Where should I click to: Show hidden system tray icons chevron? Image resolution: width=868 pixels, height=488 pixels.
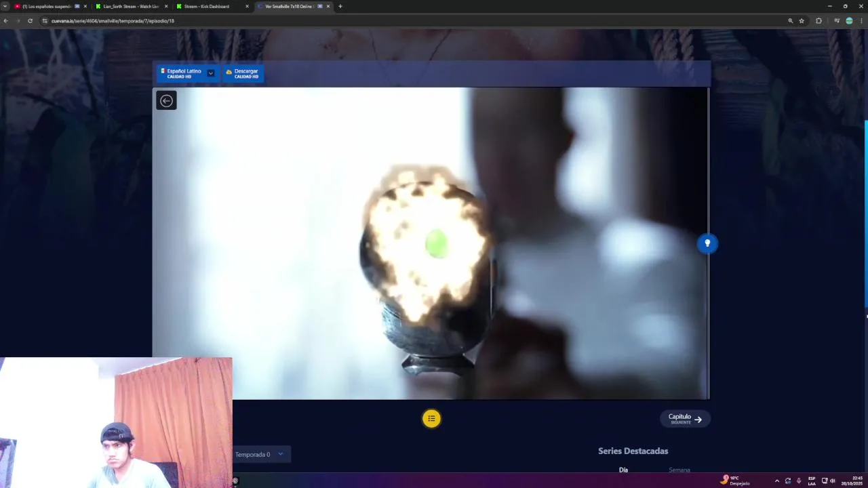(776, 481)
